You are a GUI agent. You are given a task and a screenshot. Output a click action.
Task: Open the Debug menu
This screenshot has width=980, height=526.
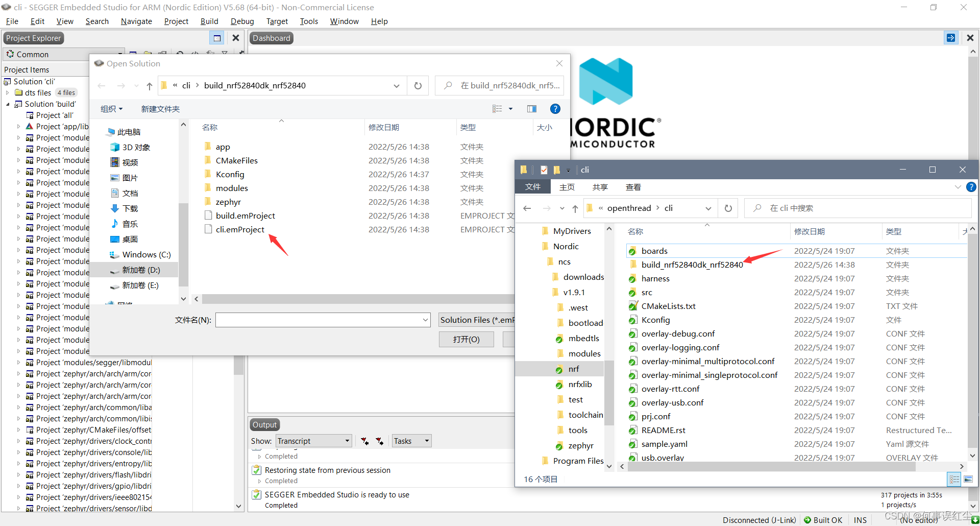pyautogui.click(x=242, y=21)
